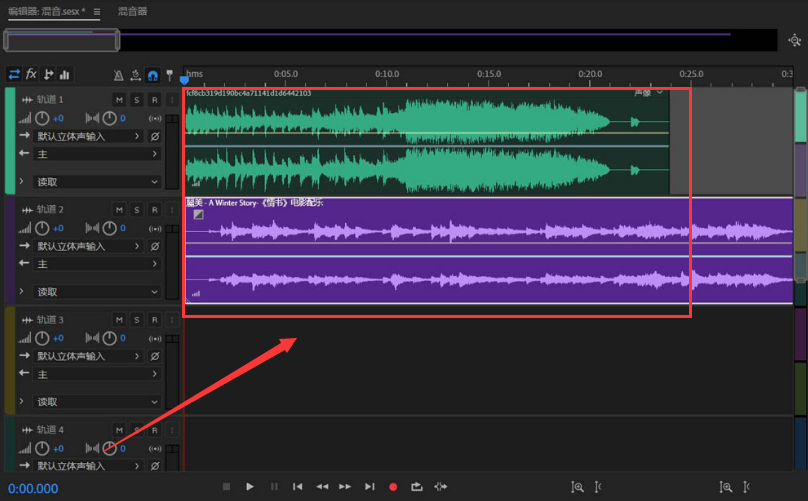Open the editor panel menu icon
The height and width of the screenshot is (501, 808).
click(97, 12)
